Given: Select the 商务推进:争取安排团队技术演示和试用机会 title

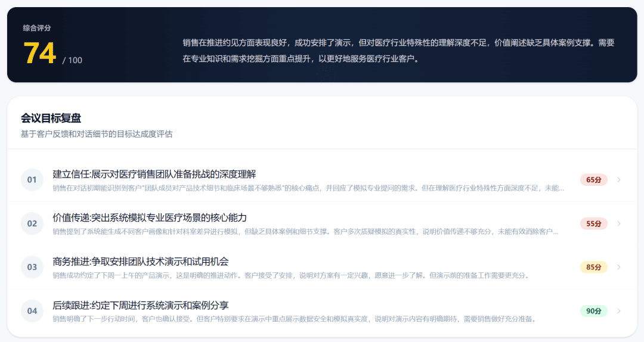Looking at the screenshot, I should [x=141, y=261].
